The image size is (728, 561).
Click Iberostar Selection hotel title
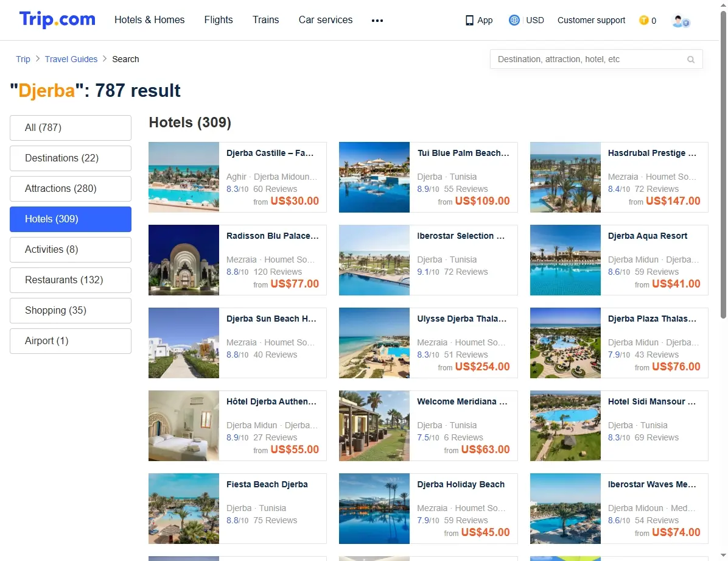(461, 236)
